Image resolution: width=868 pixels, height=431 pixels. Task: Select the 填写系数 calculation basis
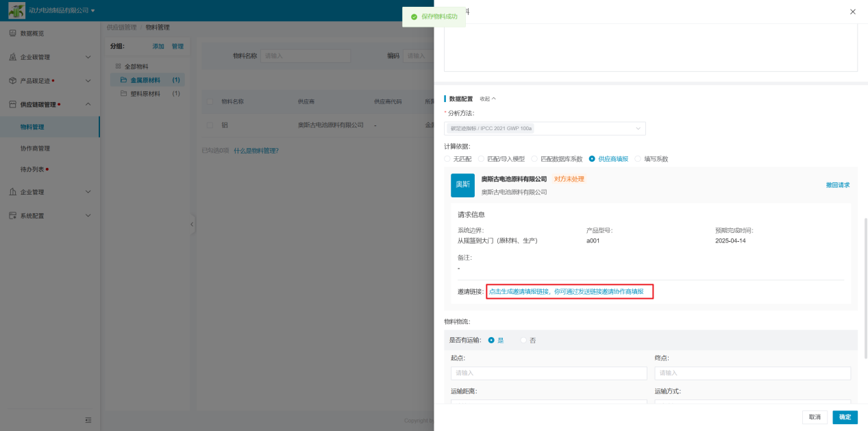pyautogui.click(x=638, y=159)
